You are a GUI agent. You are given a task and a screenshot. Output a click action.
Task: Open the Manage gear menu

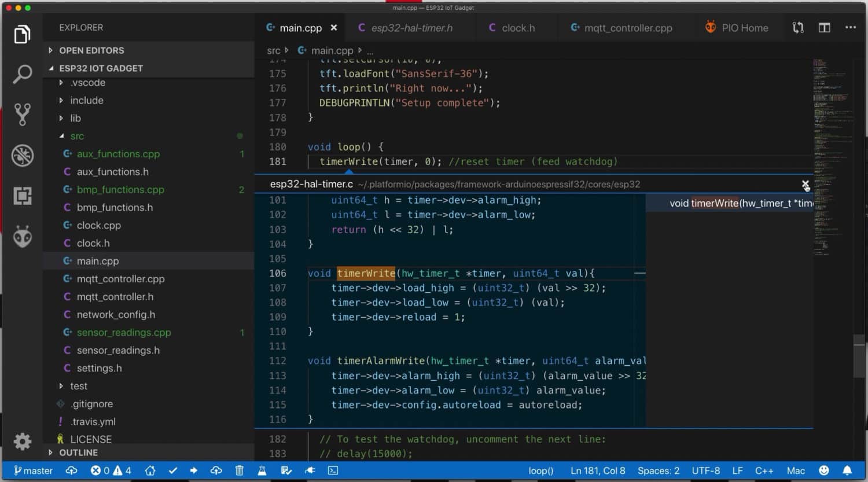pos(22,441)
